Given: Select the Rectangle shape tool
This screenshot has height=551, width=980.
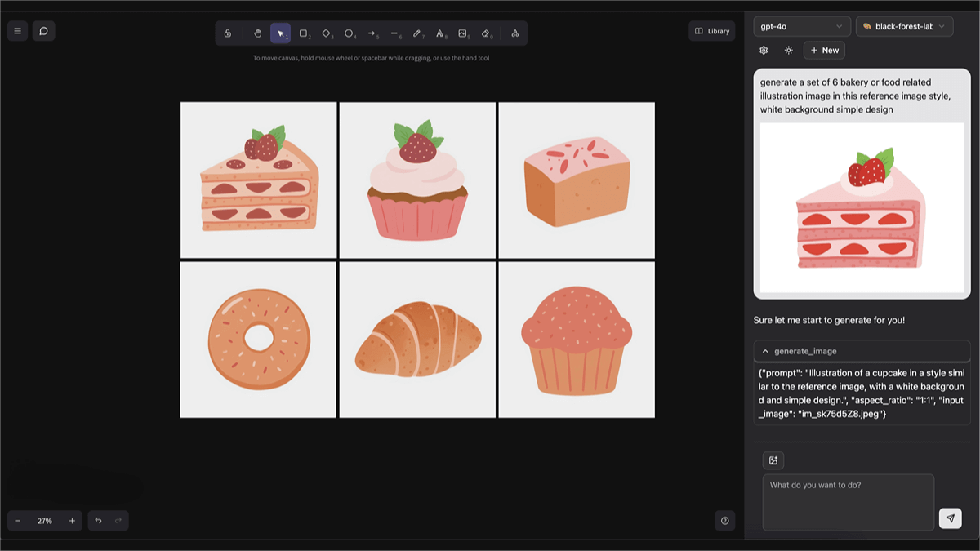Looking at the screenshot, I should coord(303,33).
